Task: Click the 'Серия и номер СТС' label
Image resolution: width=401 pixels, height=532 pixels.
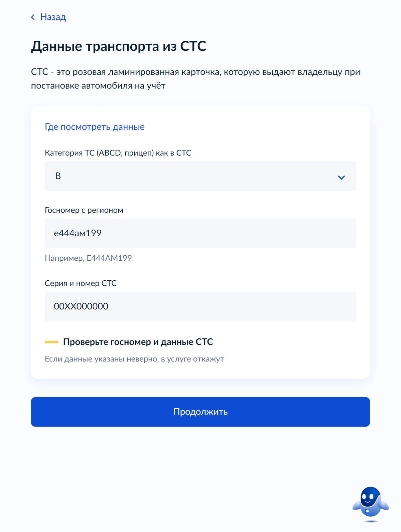Action: 81,283
